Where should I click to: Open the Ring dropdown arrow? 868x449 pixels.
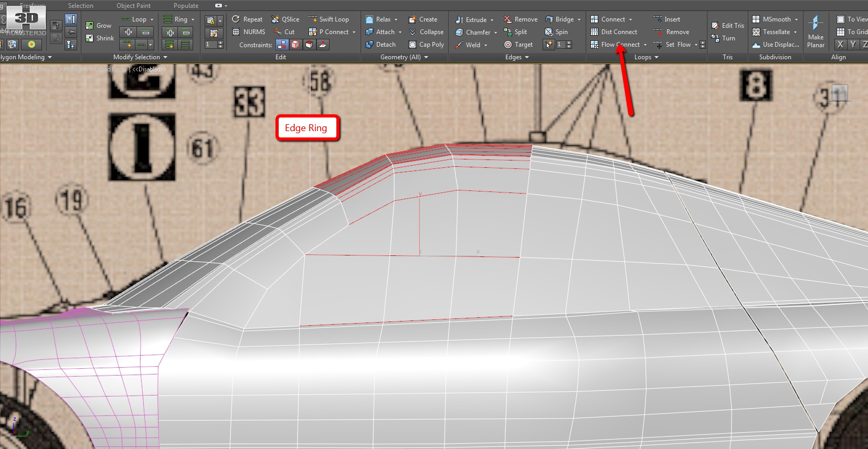(193, 19)
